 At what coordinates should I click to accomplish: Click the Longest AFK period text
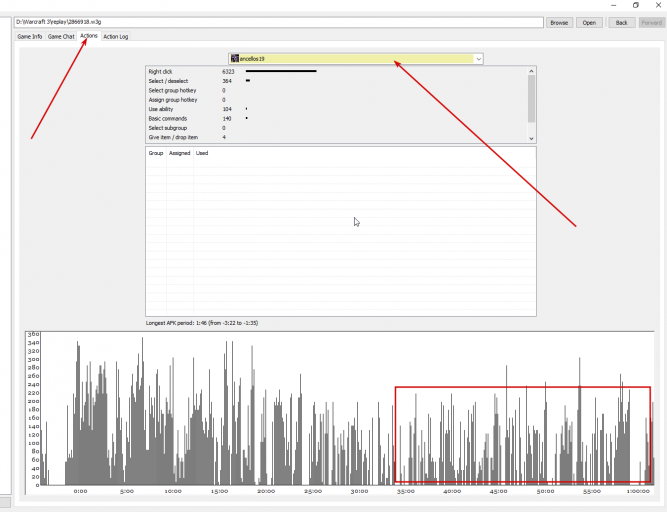click(202, 323)
